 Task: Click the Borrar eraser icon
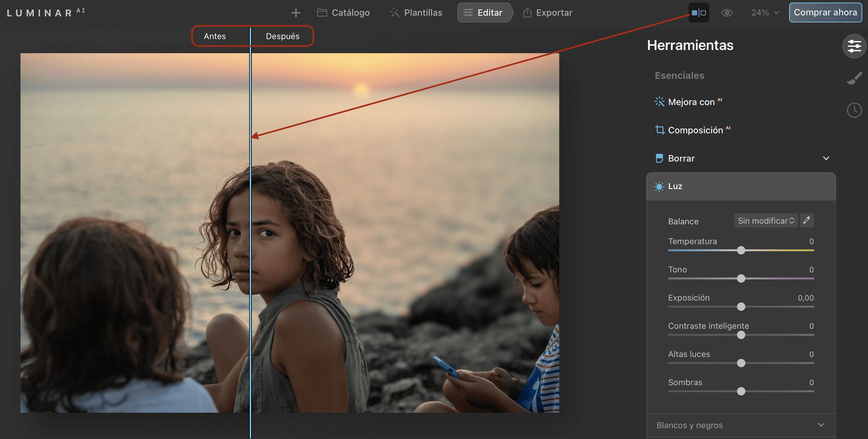(x=659, y=158)
